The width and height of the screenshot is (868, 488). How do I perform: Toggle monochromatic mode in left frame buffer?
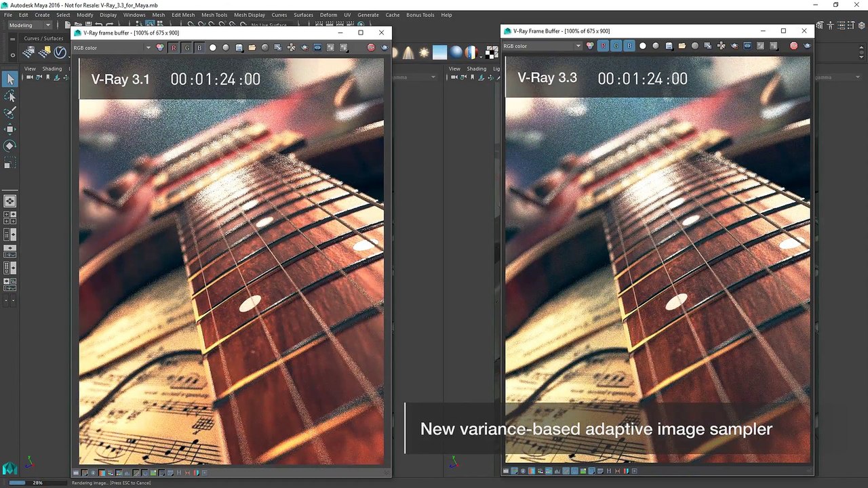tap(226, 47)
